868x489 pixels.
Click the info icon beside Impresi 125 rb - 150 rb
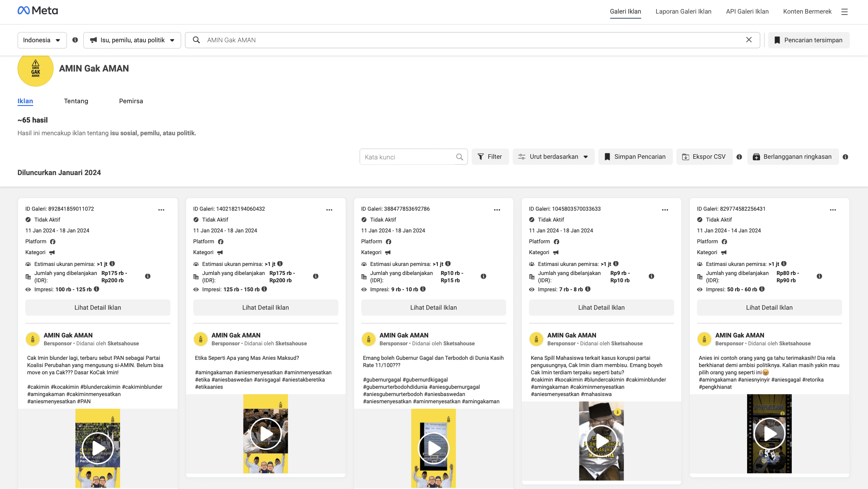pos(264,289)
